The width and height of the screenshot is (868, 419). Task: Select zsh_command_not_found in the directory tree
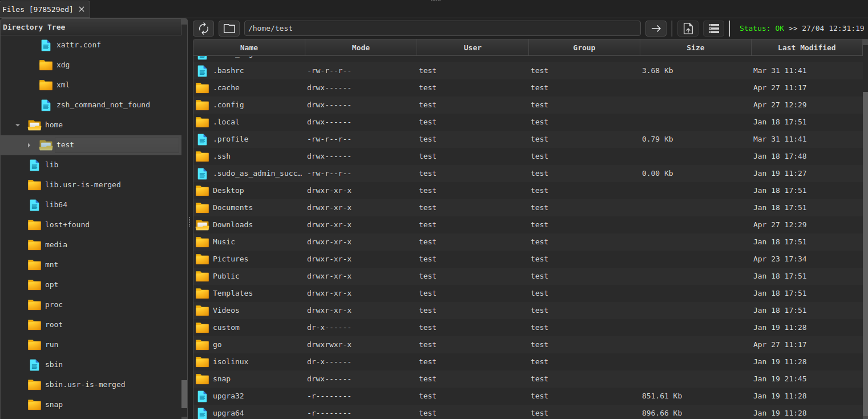[x=103, y=105]
